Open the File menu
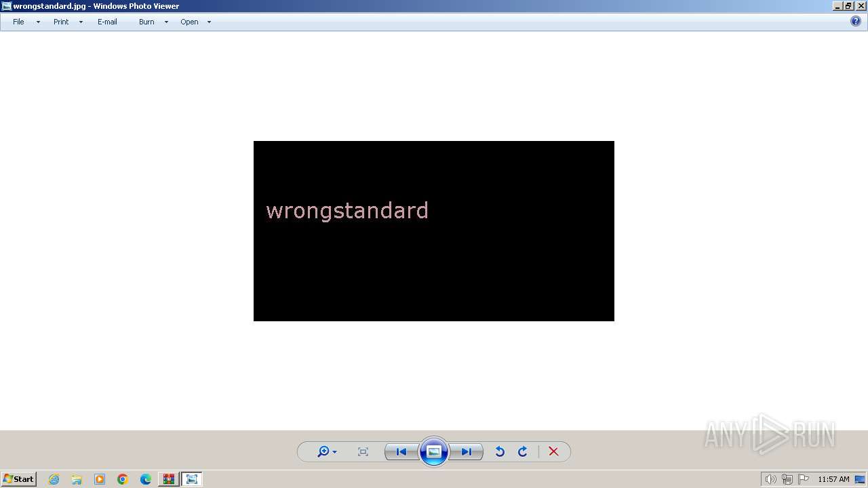 point(18,22)
